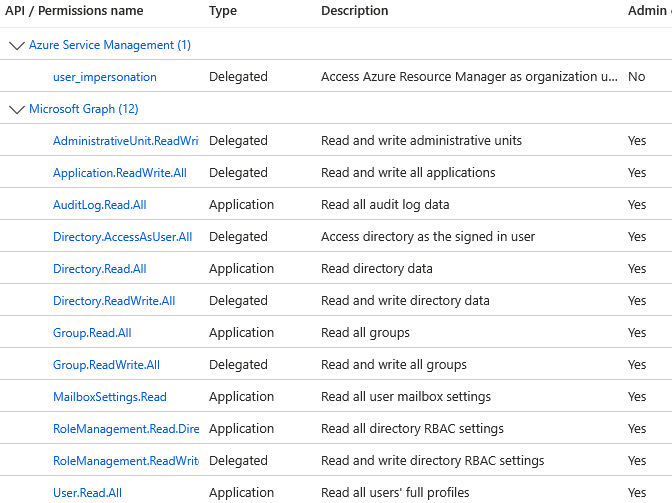
Task: Collapse the Azure Service Management group chevron
Action: tap(17, 45)
